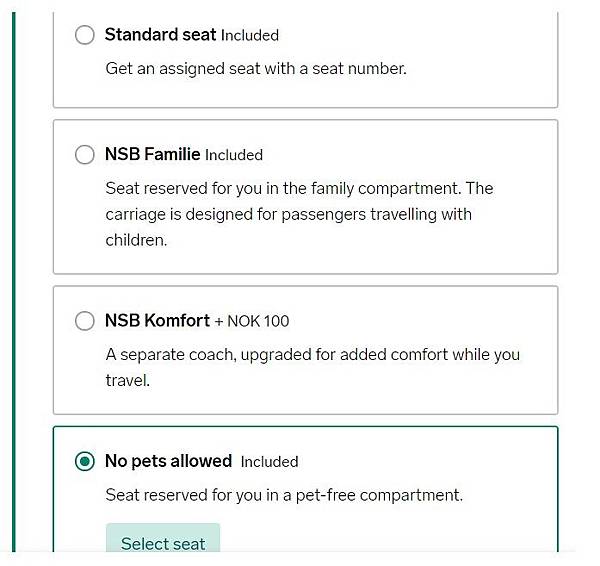Image resolution: width=600 pixels, height=566 pixels.
Task: Click the 'Standard seat' title text
Action: coord(160,35)
